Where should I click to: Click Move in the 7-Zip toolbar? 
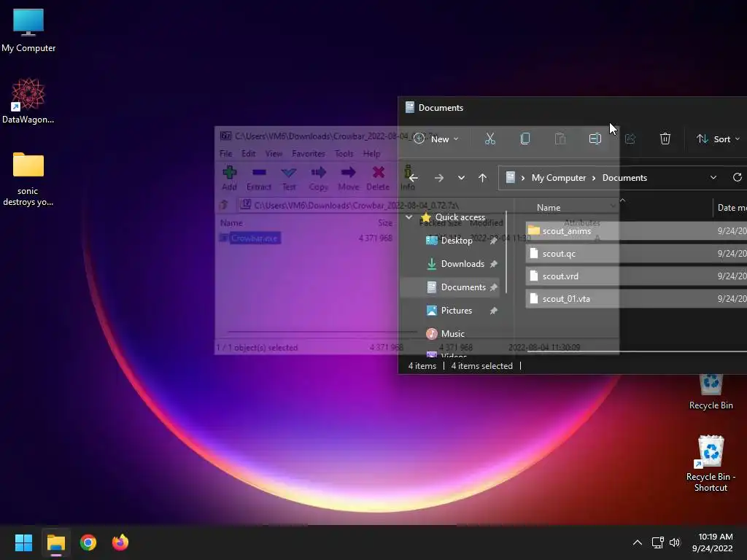point(348,178)
